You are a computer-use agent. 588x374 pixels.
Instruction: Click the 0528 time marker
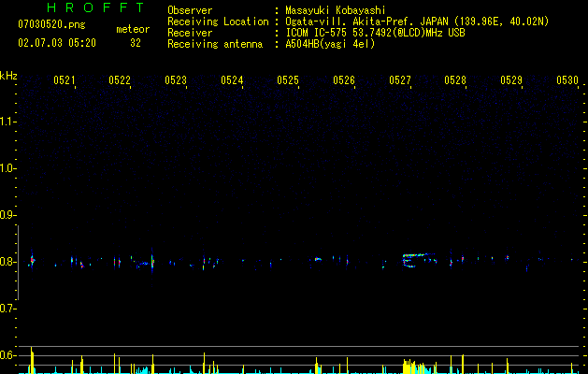[455, 80]
